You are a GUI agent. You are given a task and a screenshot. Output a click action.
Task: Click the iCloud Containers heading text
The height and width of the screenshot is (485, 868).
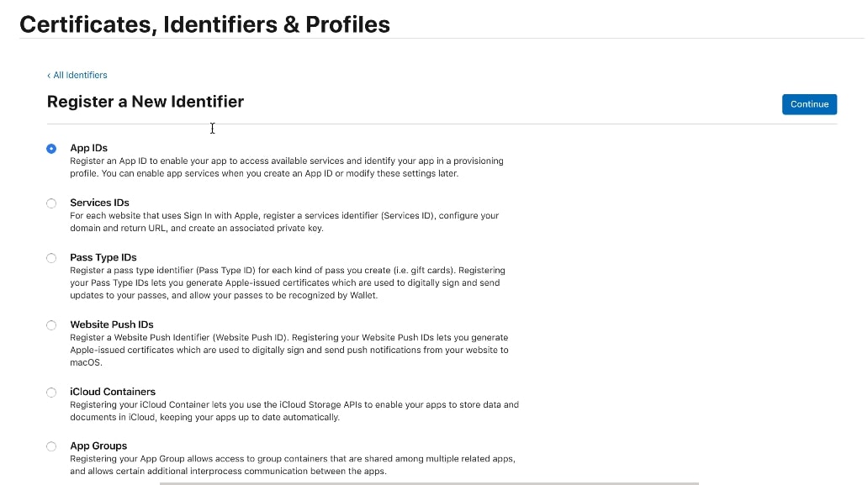point(113,392)
